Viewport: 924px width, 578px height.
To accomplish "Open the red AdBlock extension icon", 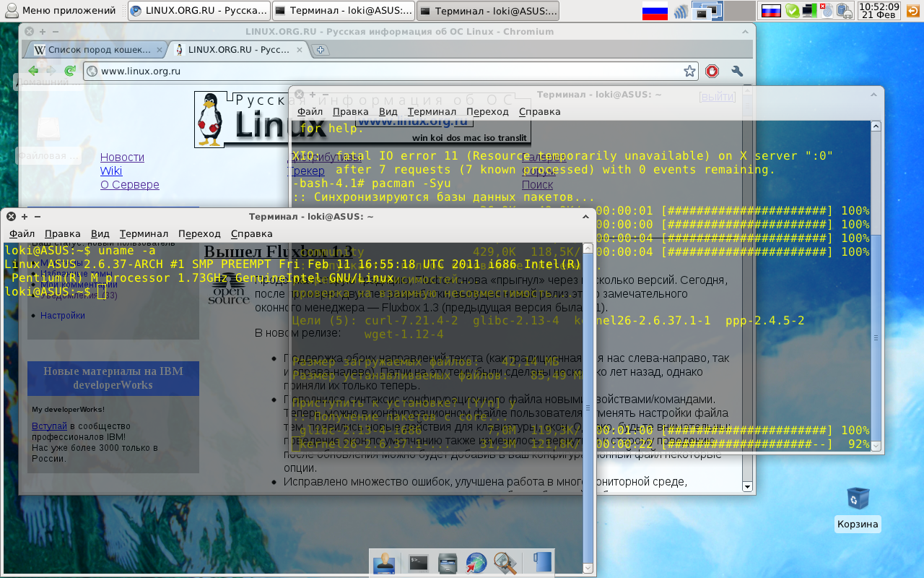I will click(x=712, y=71).
